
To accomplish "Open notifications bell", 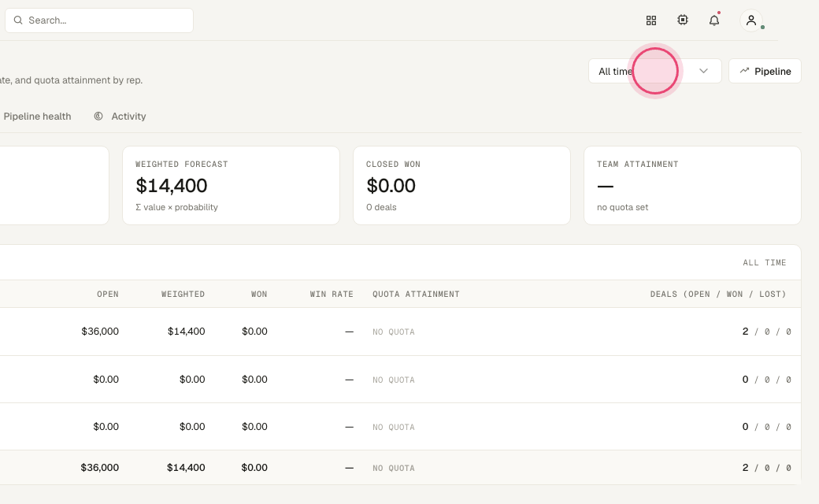I will pyautogui.click(x=714, y=20).
